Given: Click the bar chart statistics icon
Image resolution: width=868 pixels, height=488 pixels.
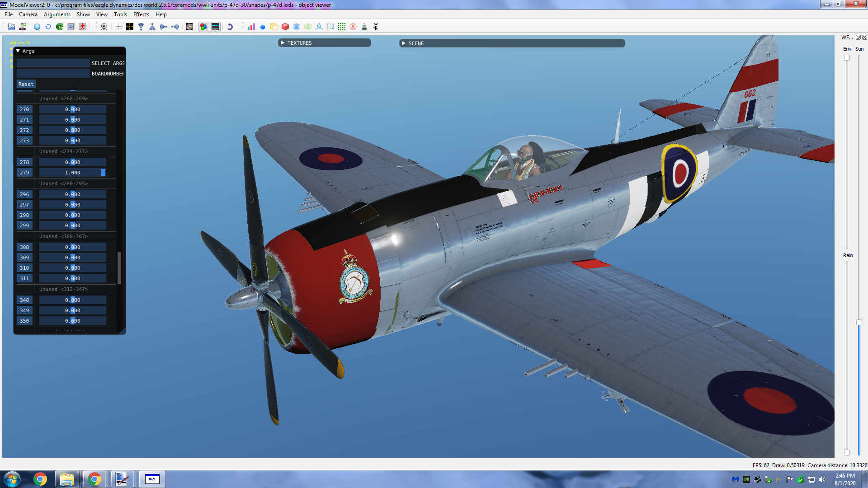Looking at the screenshot, I should pyautogui.click(x=251, y=27).
